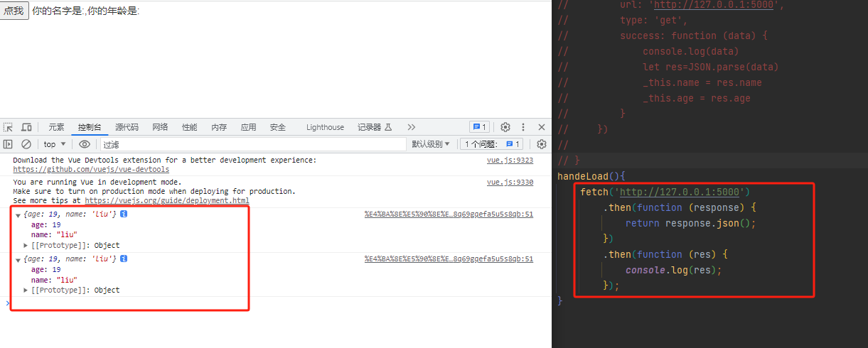Toggle the console sidebar icon
This screenshot has width=868, height=348.
point(9,144)
